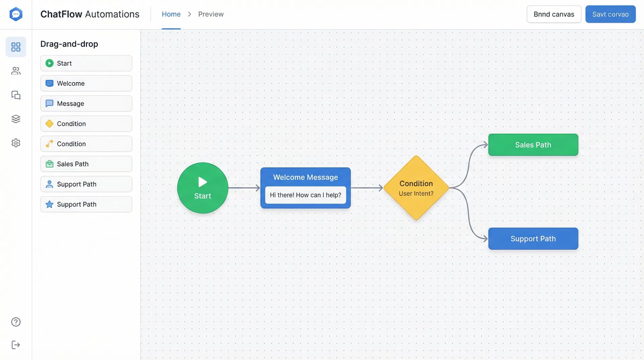Choose the Message block in palette

(86, 103)
